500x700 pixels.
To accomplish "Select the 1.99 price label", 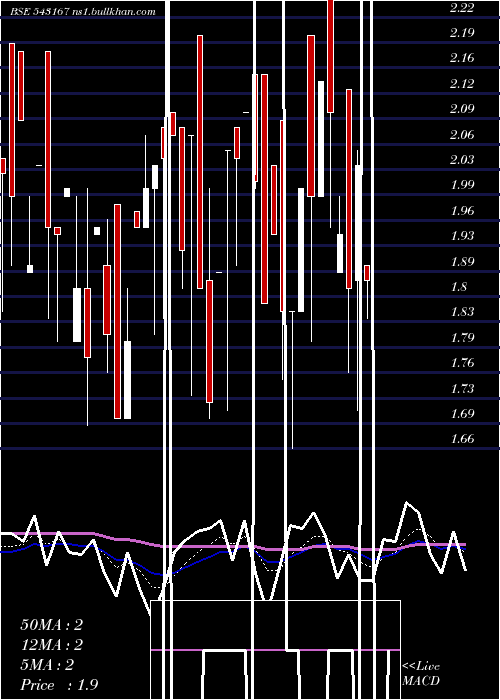I will (462, 185).
